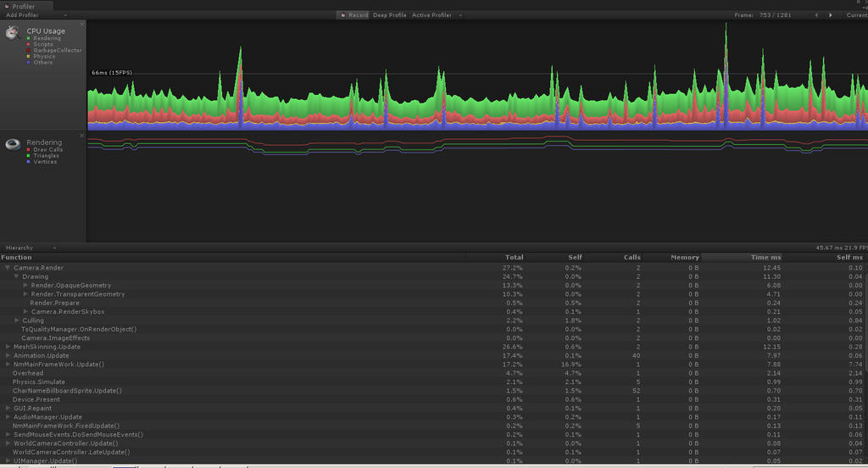The width and height of the screenshot is (868, 468).
Task: Toggle Deep Profile mode
Action: 390,15
